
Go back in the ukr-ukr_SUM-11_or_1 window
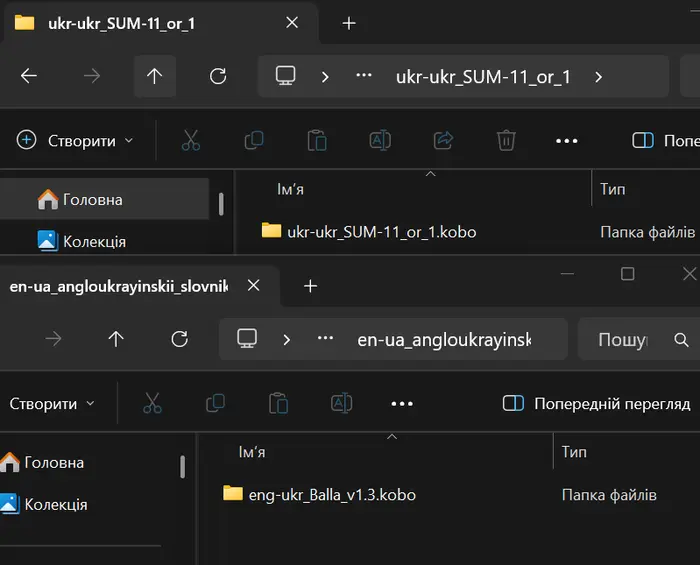pos(29,76)
